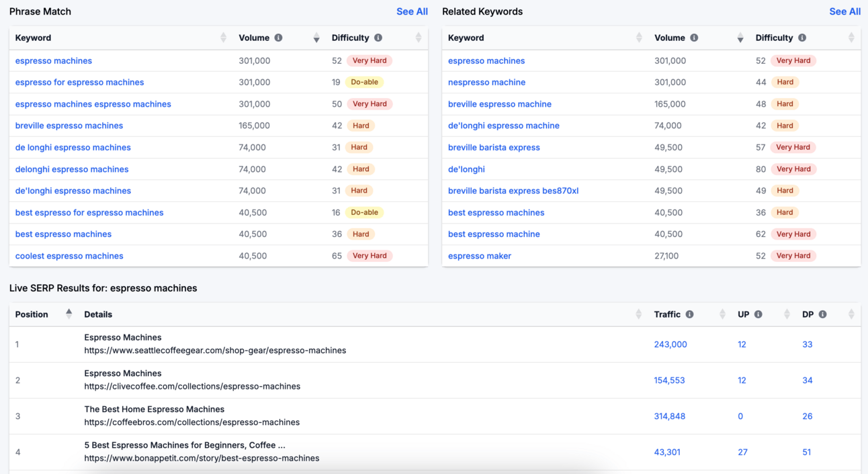The height and width of the screenshot is (474, 868).
Task: Click the coffeebros.com collections URL
Action: click(x=192, y=422)
